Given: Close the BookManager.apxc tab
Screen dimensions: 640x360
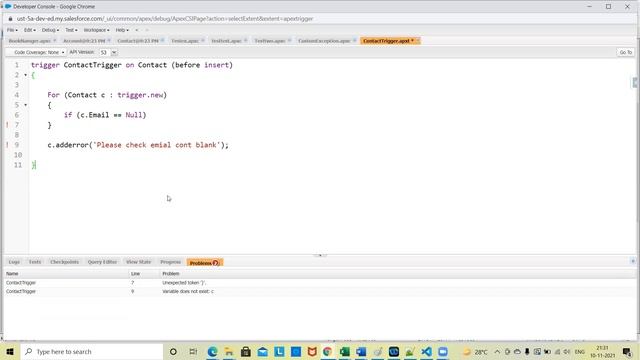Looking at the screenshot, I should point(55,40).
